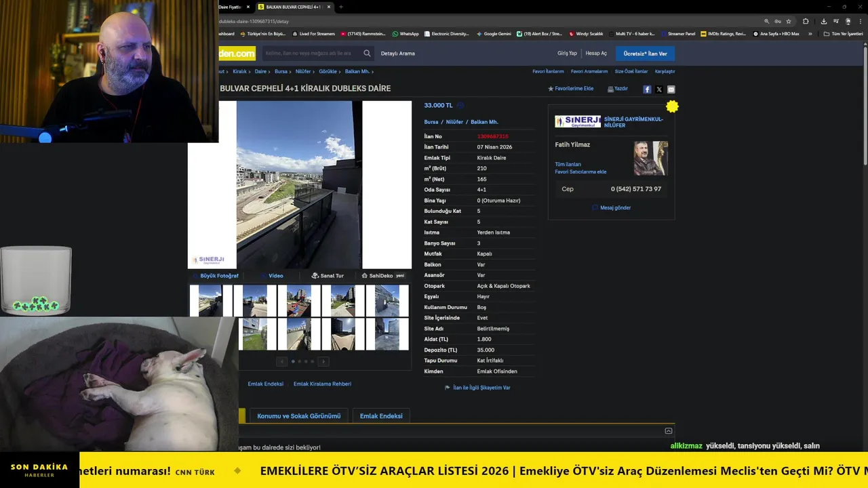This screenshot has height=488, width=868.
Task: Click Favori Satıcılarıma ekle link
Action: 580,171
